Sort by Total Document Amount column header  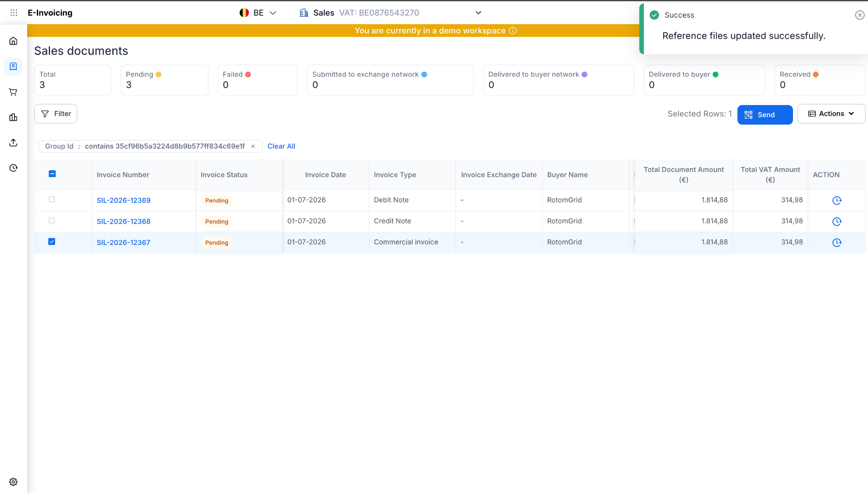[684, 174]
